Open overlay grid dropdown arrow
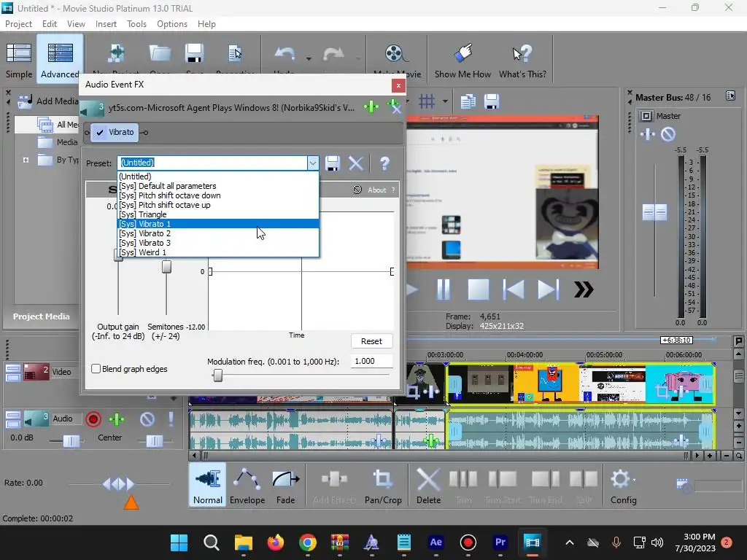The width and height of the screenshot is (747, 560). point(445,101)
